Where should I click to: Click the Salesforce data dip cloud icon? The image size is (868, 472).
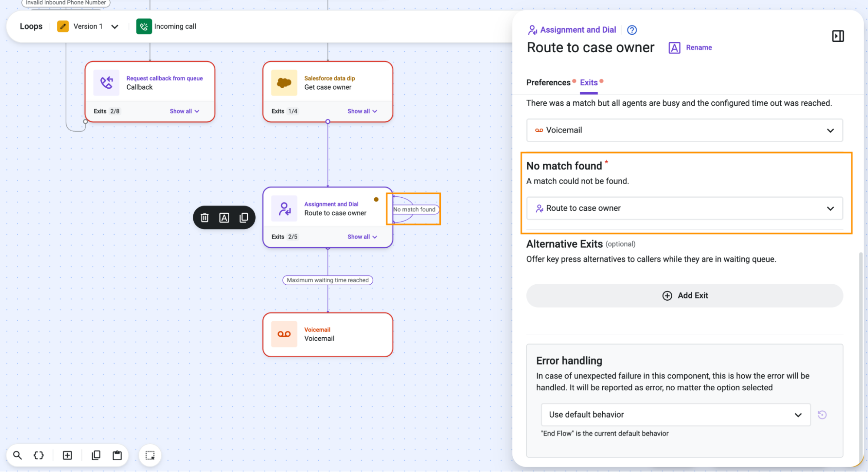(284, 83)
